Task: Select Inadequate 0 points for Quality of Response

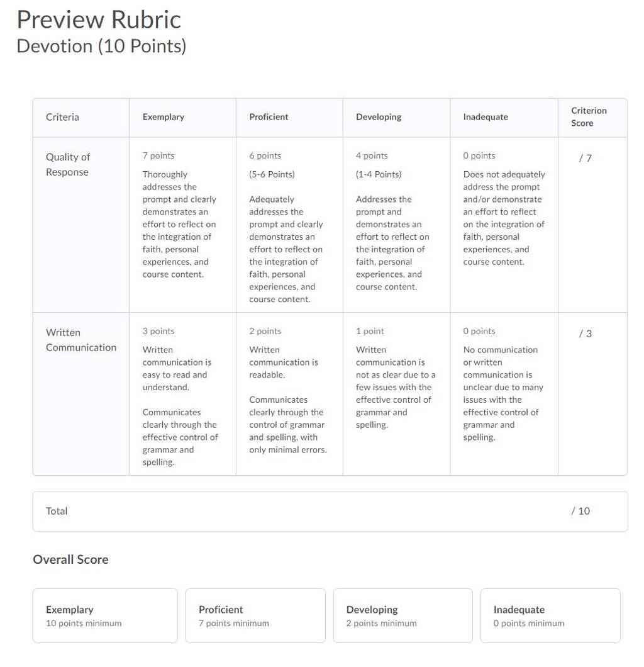Action: click(504, 225)
